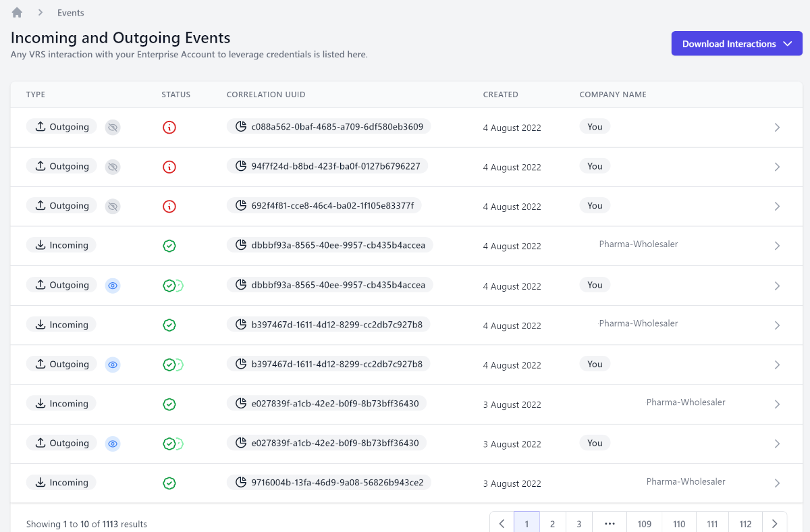Viewport: 810px width, 532px height.
Task: Expand row chevron for Incoming b397467d event
Action: (x=777, y=325)
